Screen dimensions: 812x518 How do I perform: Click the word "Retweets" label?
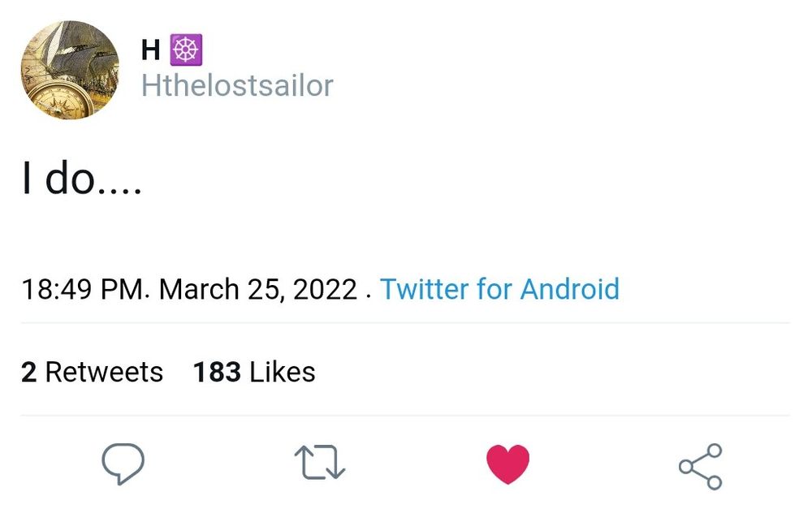pyautogui.click(x=104, y=372)
